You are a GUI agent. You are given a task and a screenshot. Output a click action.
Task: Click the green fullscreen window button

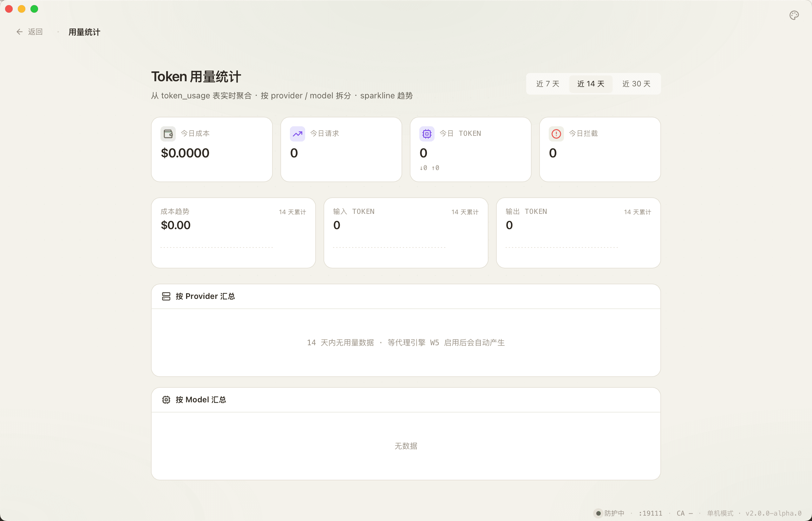(x=34, y=9)
